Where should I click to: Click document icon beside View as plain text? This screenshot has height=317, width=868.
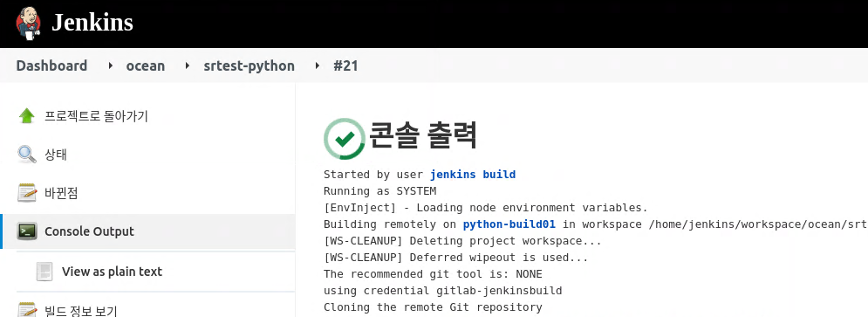(44, 272)
